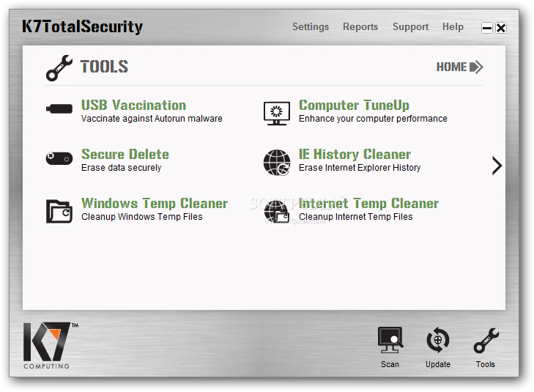Image resolution: width=534 pixels, height=392 pixels.
Task: Go back via the HOME button
Action: click(x=459, y=67)
